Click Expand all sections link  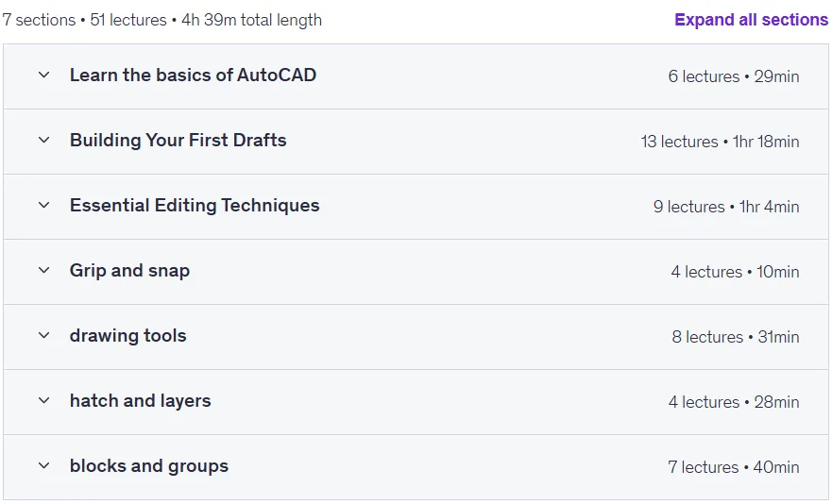tap(751, 20)
